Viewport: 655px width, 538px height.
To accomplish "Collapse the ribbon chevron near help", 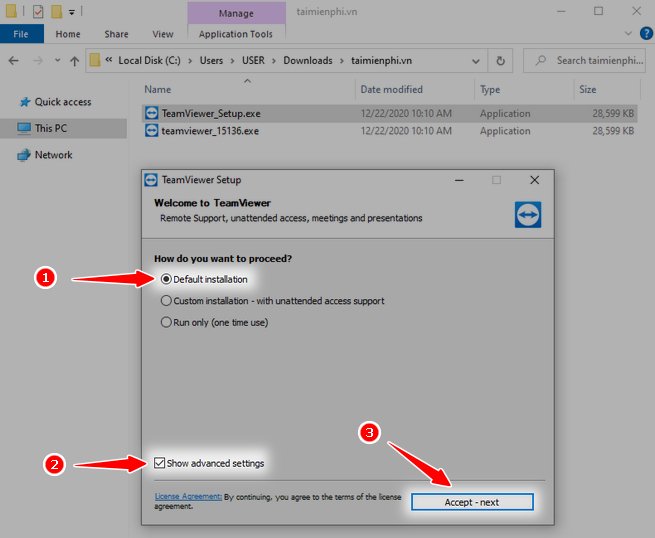I will tap(628, 33).
